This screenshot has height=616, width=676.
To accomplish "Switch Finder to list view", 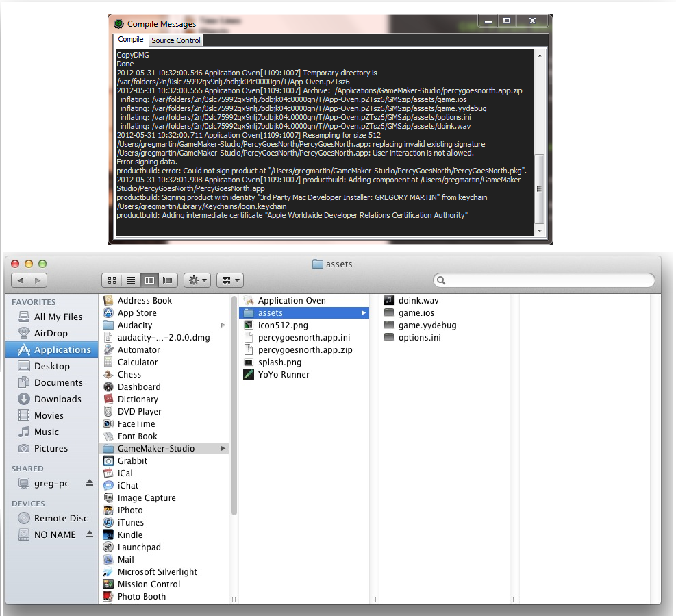I will pyautogui.click(x=131, y=280).
